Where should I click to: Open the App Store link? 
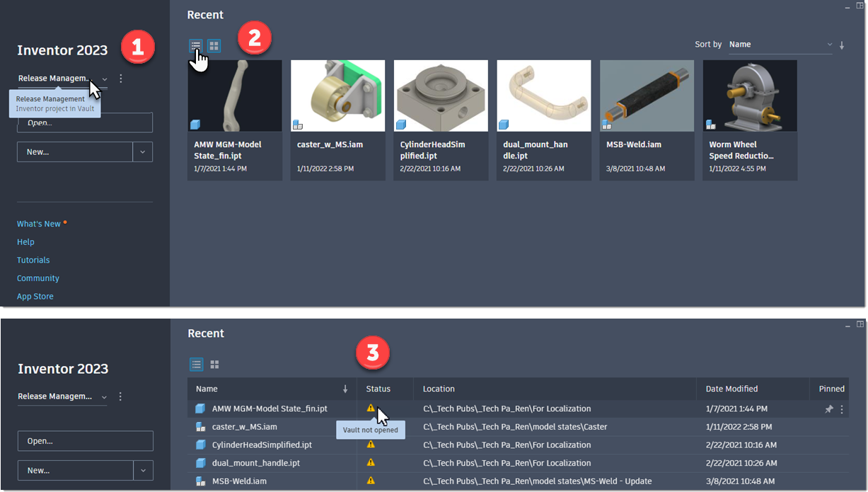click(35, 297)
